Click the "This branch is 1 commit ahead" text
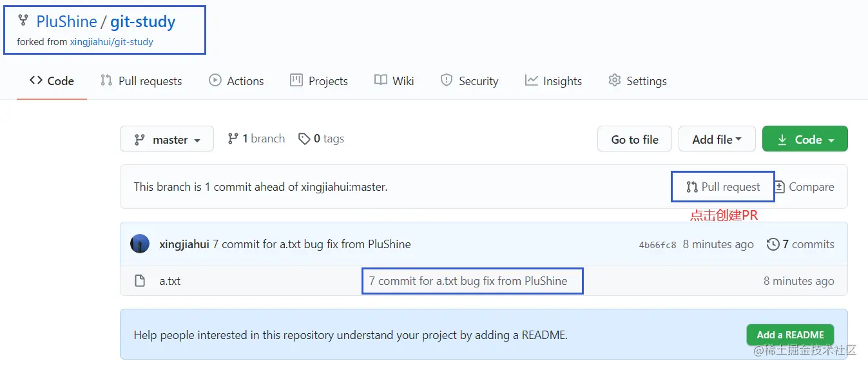 pos(260,187)
